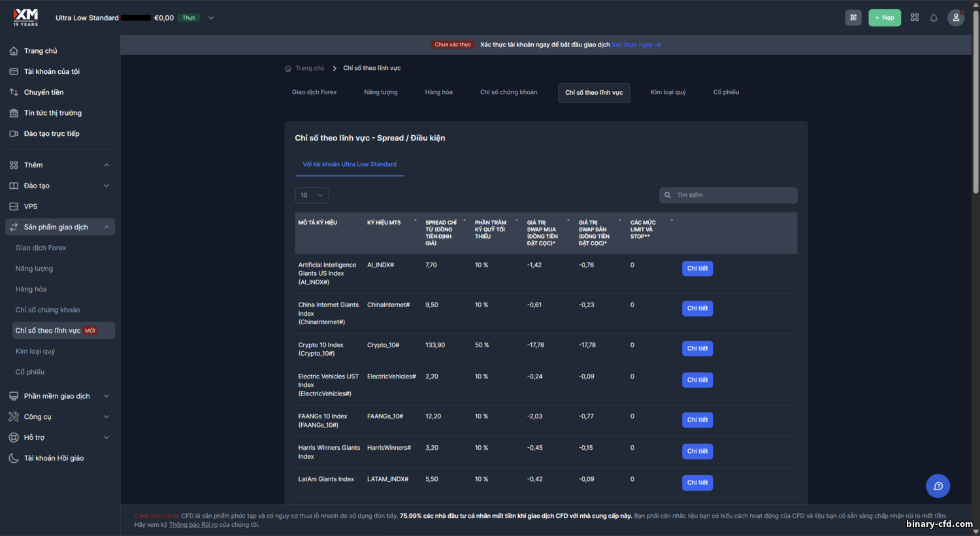Viewport: 980px width, 536px height.
Task: Open the notifications bell
Action: pyautogui.click(x=934, y=18)
